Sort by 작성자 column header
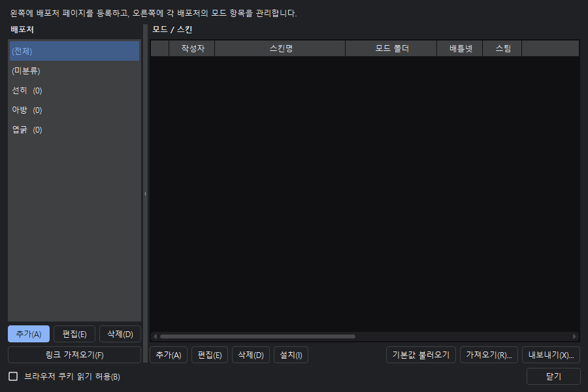Viewport: 588px width, 392px height. [x=192, y=48]
